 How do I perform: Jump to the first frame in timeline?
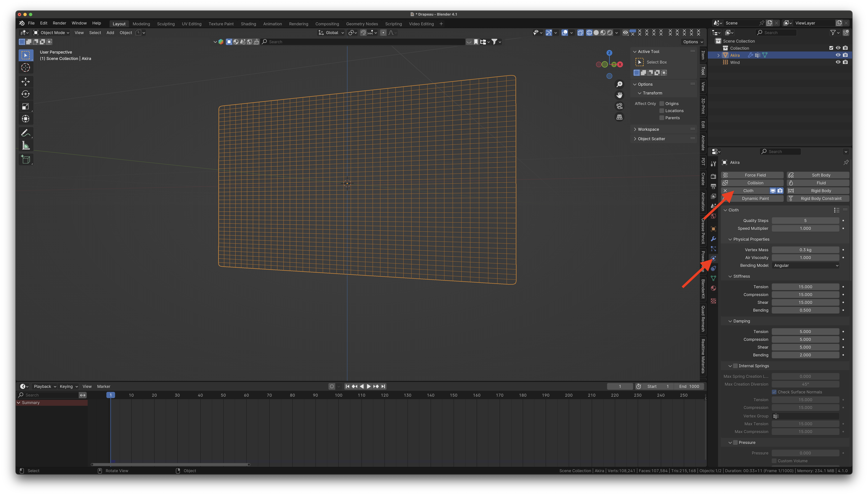(x=347, y=386)
